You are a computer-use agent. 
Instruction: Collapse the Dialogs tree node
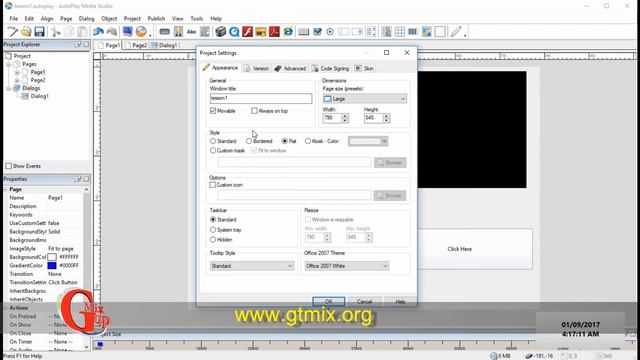pos(9,88)
